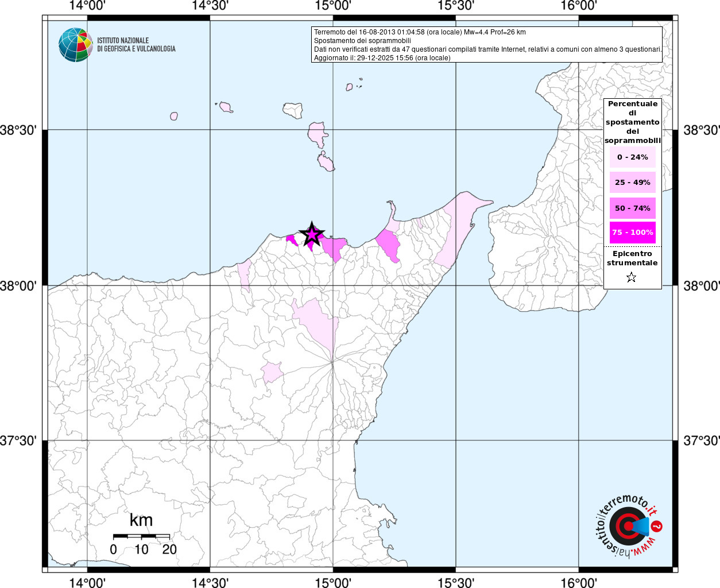Viewport: 720px width, 588px height.
Task: Click the red bullseye in haisentitoilterremoto logo
Action: [625, 525]
